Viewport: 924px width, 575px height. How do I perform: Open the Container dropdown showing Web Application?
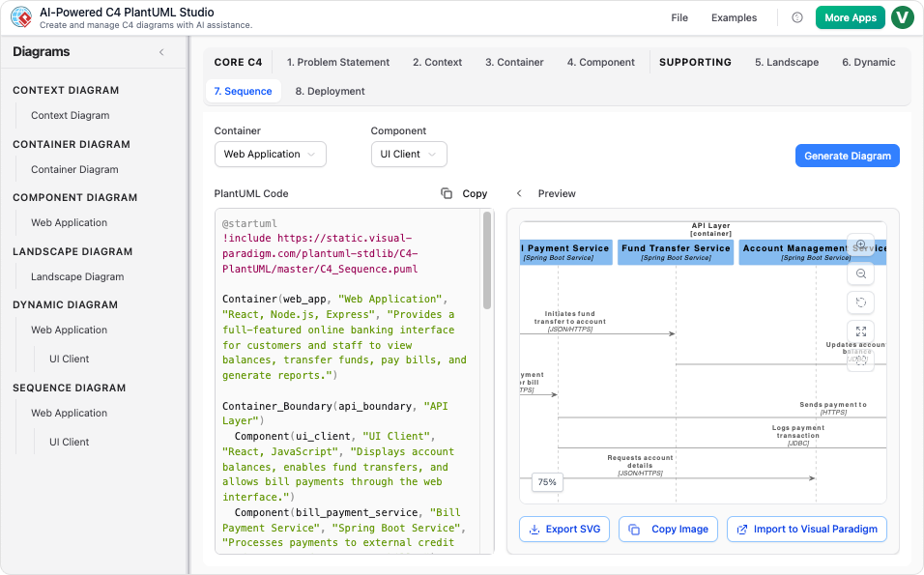270,154
